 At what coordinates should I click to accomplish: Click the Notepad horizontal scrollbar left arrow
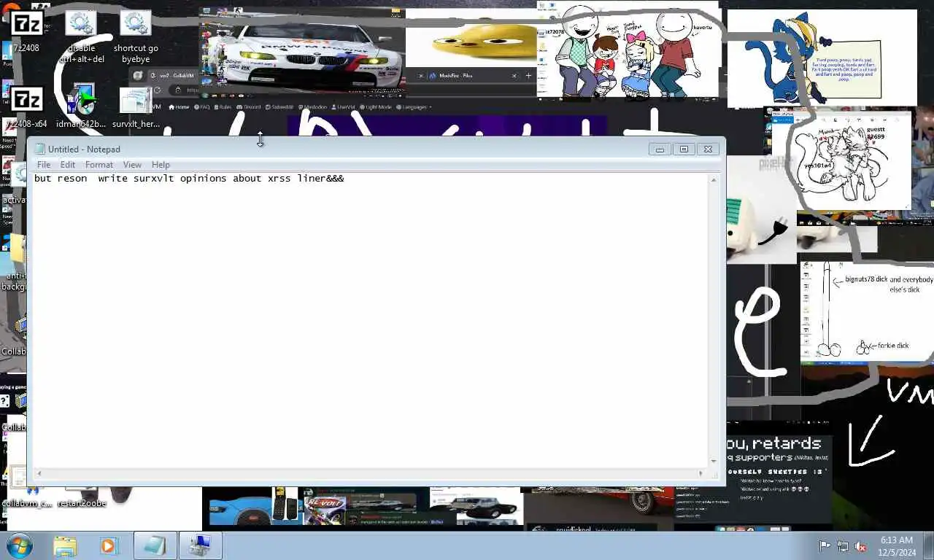click(x=39, y=474)
